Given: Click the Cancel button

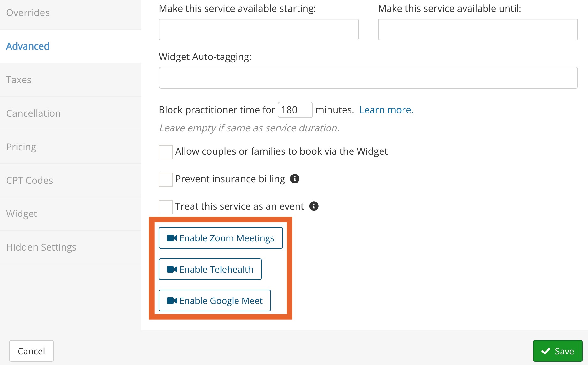Looking at the screenshot, I should coord(31,351).
